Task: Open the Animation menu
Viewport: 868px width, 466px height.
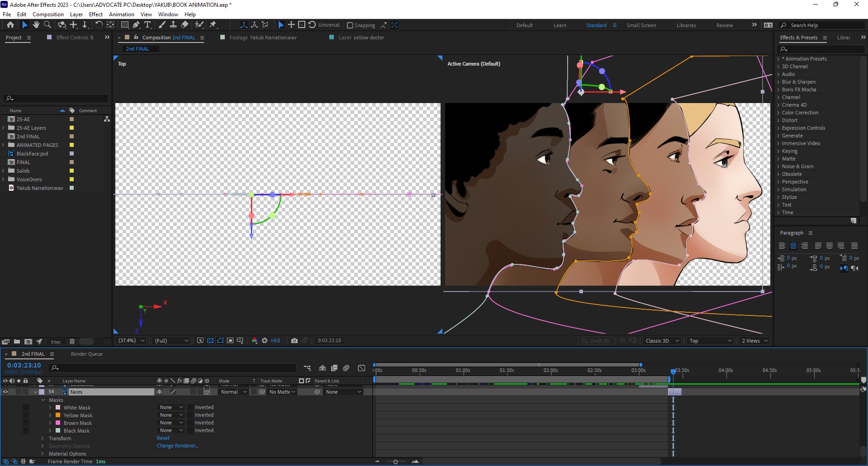Action: coord(121,14)
